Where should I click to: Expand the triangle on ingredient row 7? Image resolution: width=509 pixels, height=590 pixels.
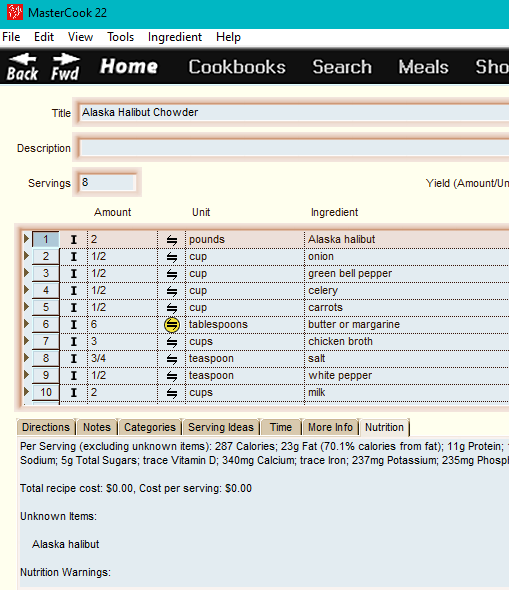pyautogui.click(x=26, y=341)
